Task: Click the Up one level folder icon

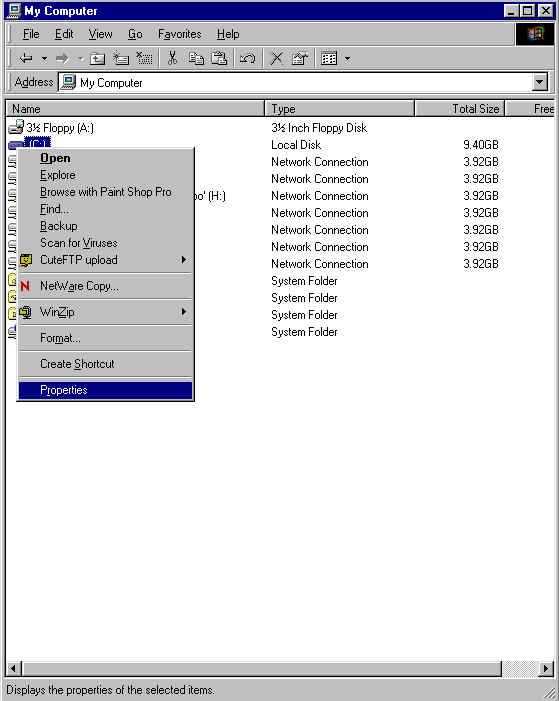Action: pos(97,58)
